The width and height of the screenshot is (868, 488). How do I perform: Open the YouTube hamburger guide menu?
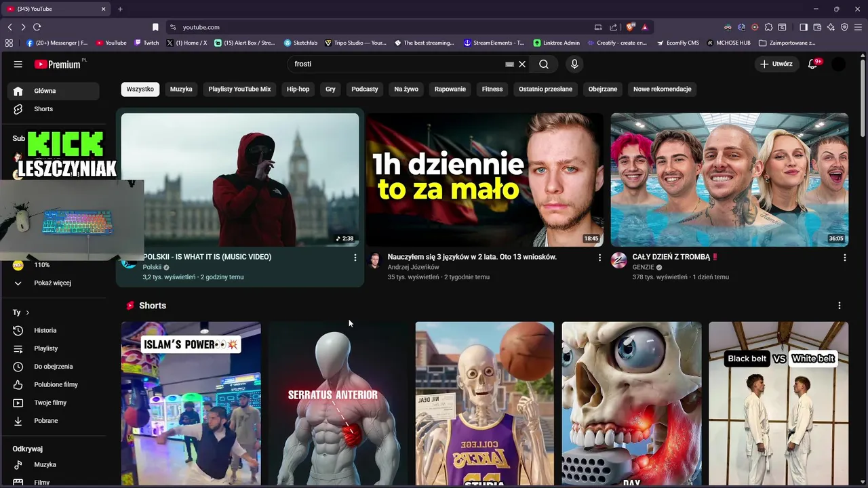18,64
